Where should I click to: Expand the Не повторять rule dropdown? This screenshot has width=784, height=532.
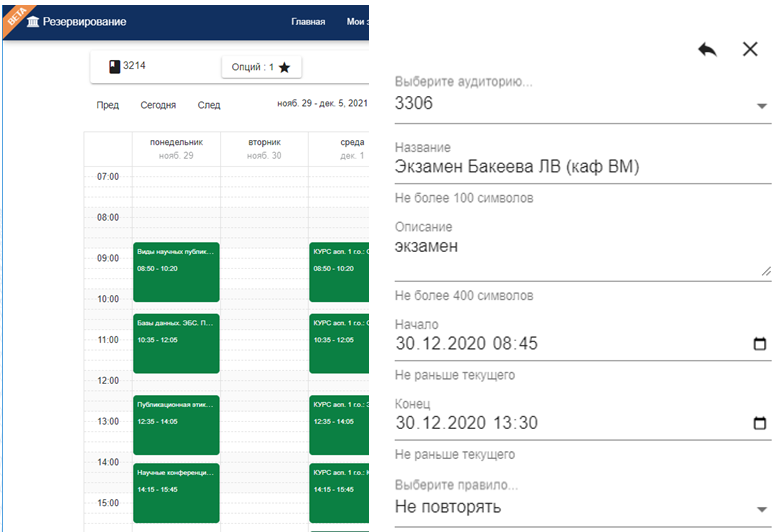coord(761,509)
